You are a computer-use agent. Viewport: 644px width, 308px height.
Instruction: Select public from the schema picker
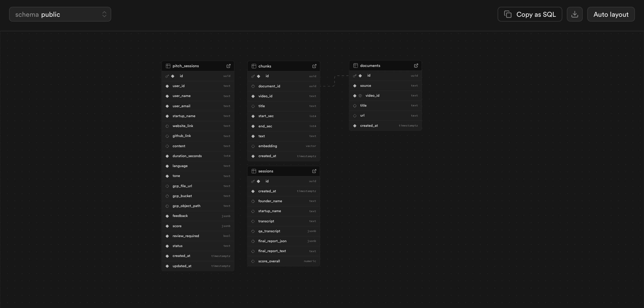tap(50, 14)
